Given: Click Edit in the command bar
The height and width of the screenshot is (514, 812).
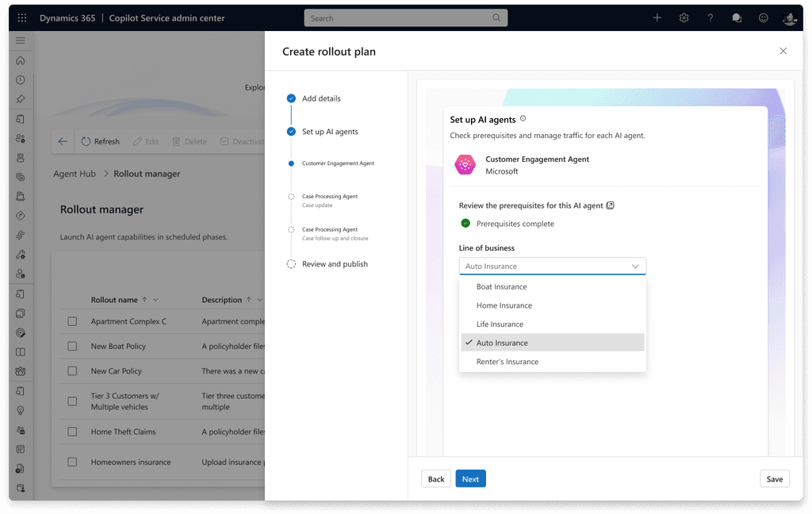Looking at the screenshot, I should click(x=146, y=141).
